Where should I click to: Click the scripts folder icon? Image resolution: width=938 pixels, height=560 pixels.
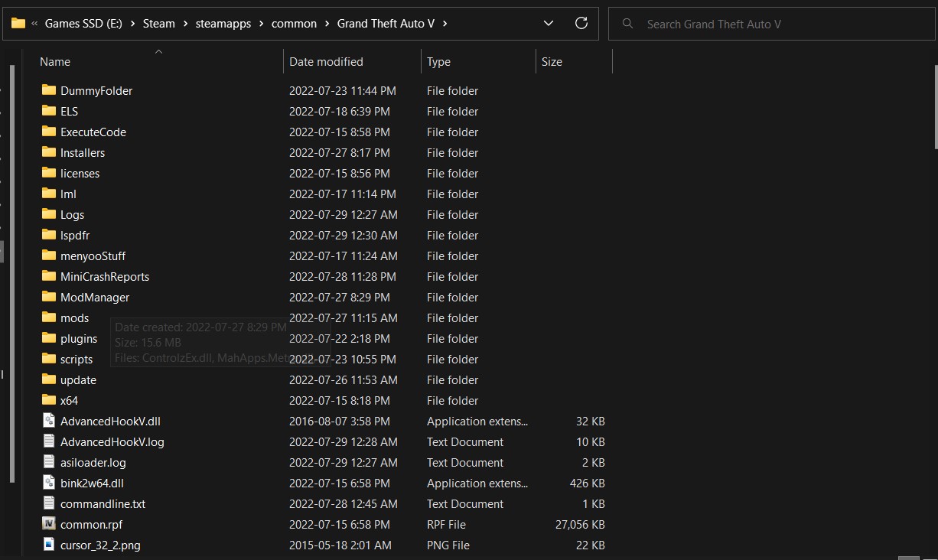(x=49, y=359)
